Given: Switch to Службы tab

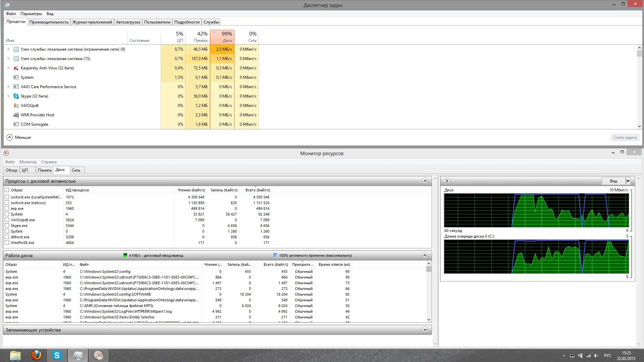Looking at the screenshot, I should (x=211, y=22).
